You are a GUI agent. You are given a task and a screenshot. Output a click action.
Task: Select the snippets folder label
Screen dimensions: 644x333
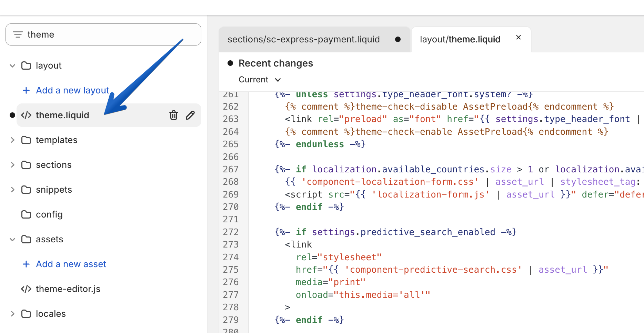(x=54, y=190)
